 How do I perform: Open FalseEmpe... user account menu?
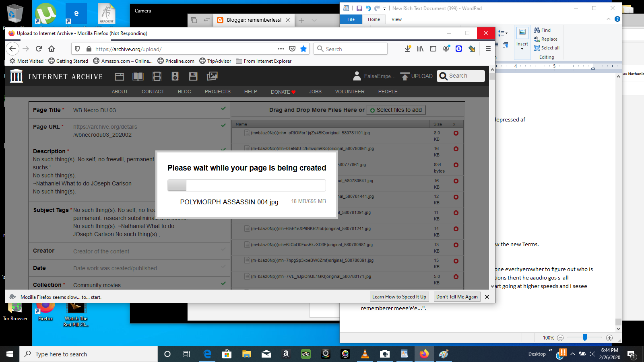(374, 76)
